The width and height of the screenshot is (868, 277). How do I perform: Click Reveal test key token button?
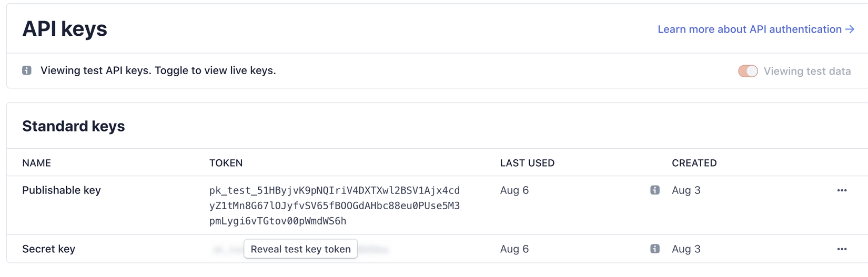pyautogui.click(x=300, y=249)
